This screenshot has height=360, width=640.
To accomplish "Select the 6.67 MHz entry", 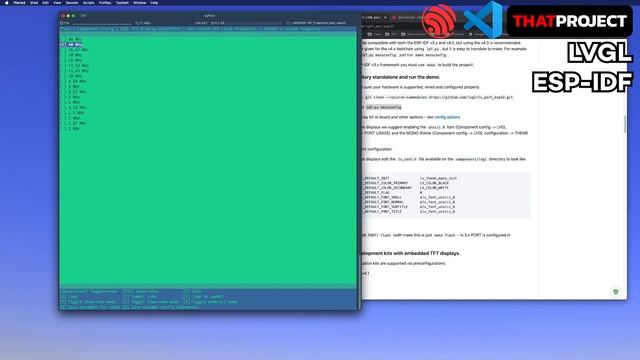I will point(74,92).
